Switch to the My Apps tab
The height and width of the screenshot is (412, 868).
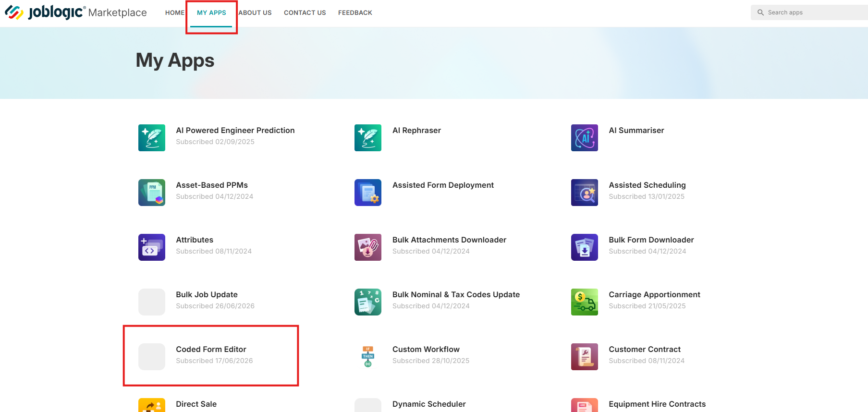(x=211, y=12)
